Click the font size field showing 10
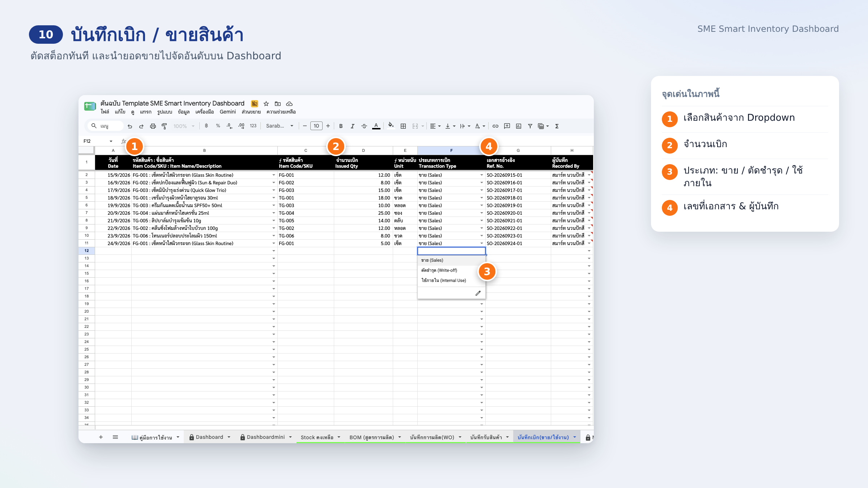The image size is (868, 488). pos(316,126)
